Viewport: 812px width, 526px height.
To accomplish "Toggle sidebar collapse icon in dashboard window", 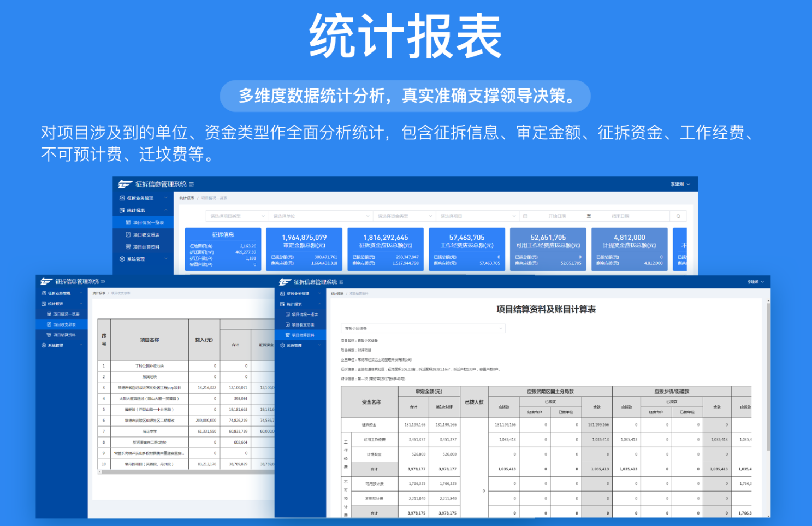I will pos(191,185).
